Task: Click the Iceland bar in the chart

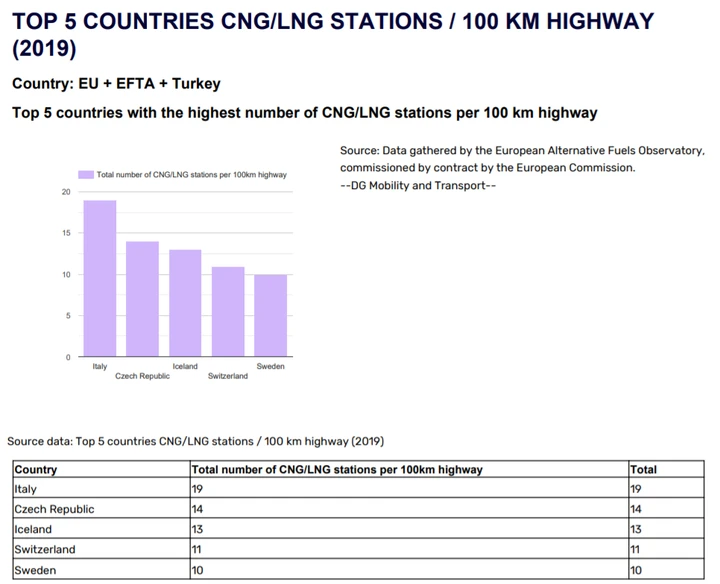Action: (185, 303)
